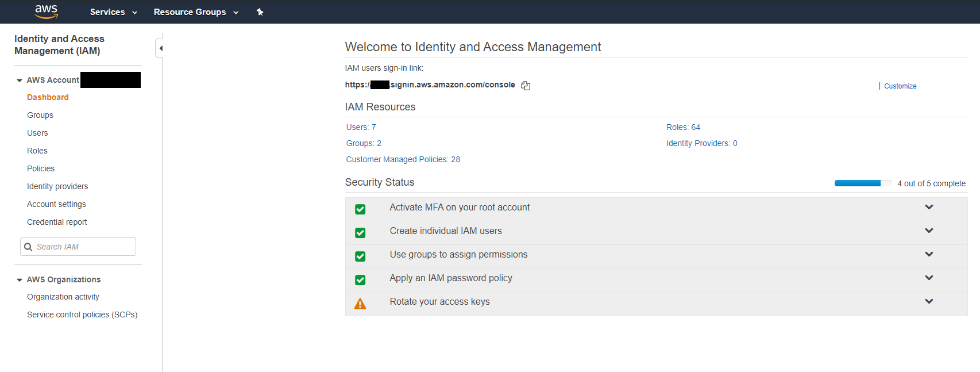Go to Policies in the sidebar
The image size is (980, 372).
[41, 168]
